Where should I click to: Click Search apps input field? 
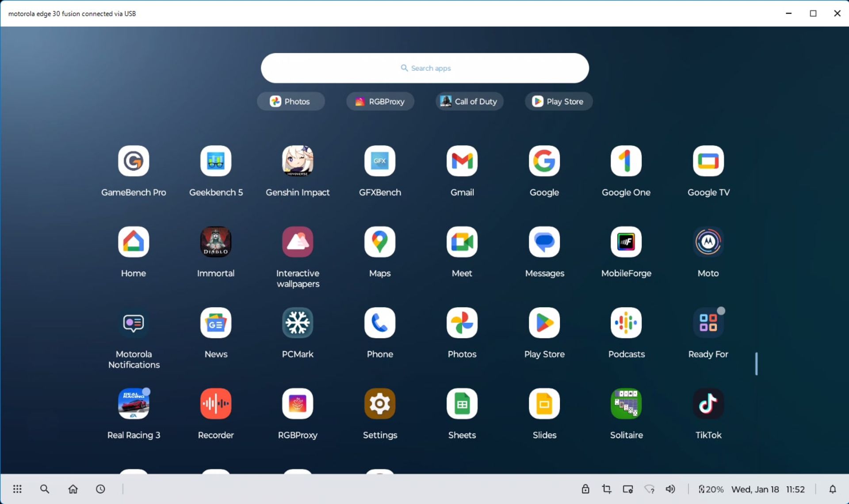click(425, 68)
